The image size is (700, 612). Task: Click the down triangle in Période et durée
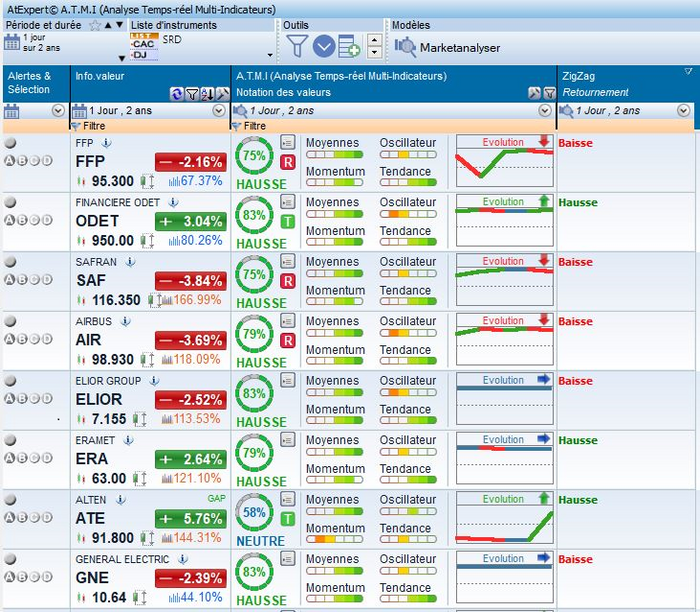pos(119,25)
